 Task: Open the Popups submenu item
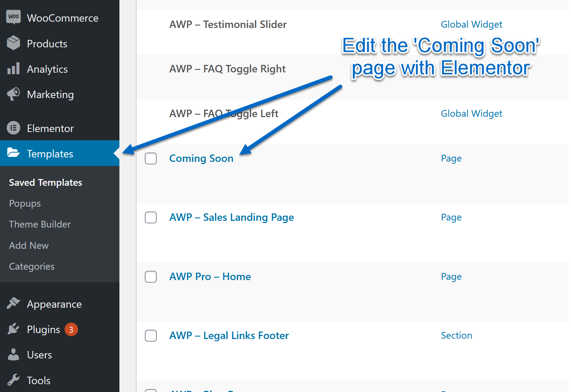tap(25, 204)
